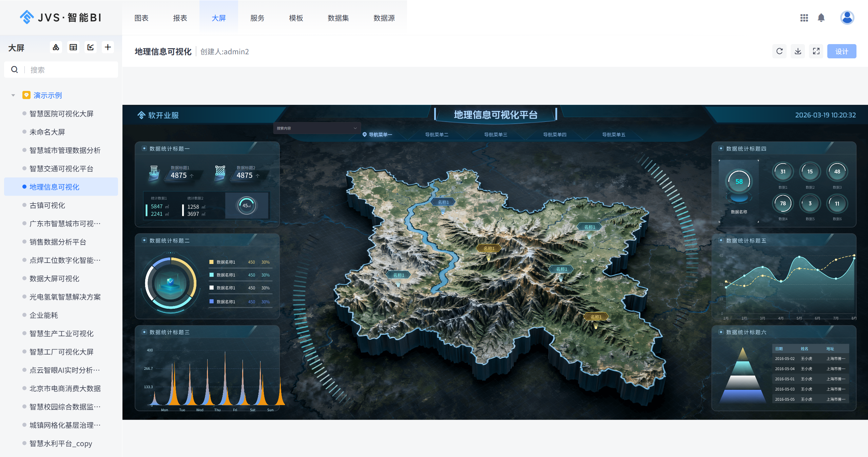The image size is (868, 457).
Task: Click the plus icon to add 大屏
Action: click(108, 47)
